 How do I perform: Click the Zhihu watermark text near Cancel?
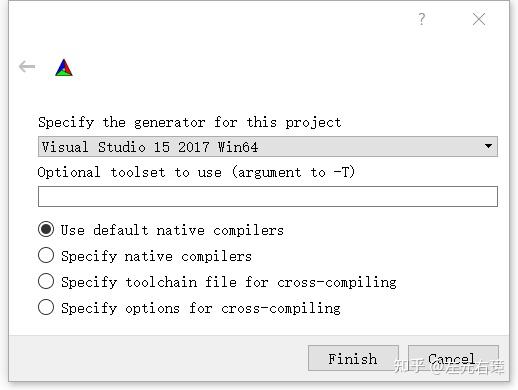coord(449,366)
